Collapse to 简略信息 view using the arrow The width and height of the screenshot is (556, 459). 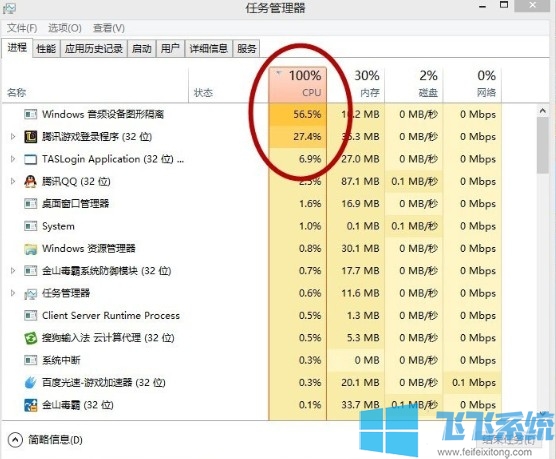pyautogui.click(x=15, y=440)
